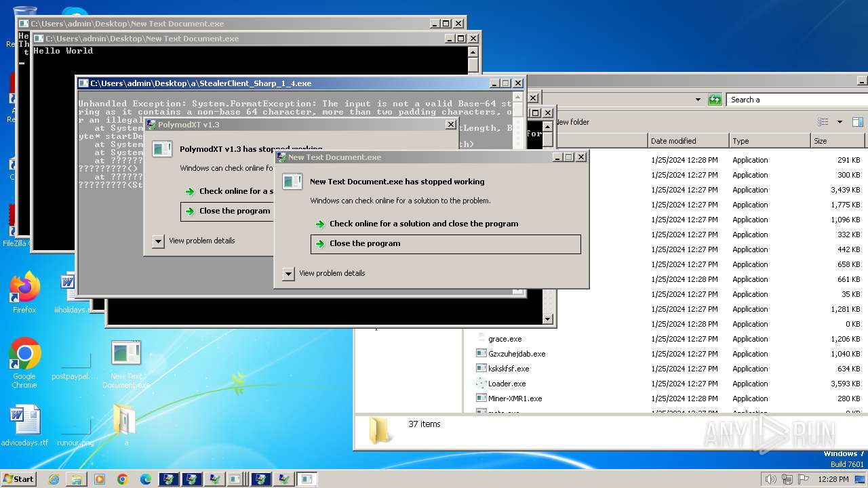The width and height of the screenshot is (868, 488).
Task: Click the Start button
Action: click(x=18, y=479)
